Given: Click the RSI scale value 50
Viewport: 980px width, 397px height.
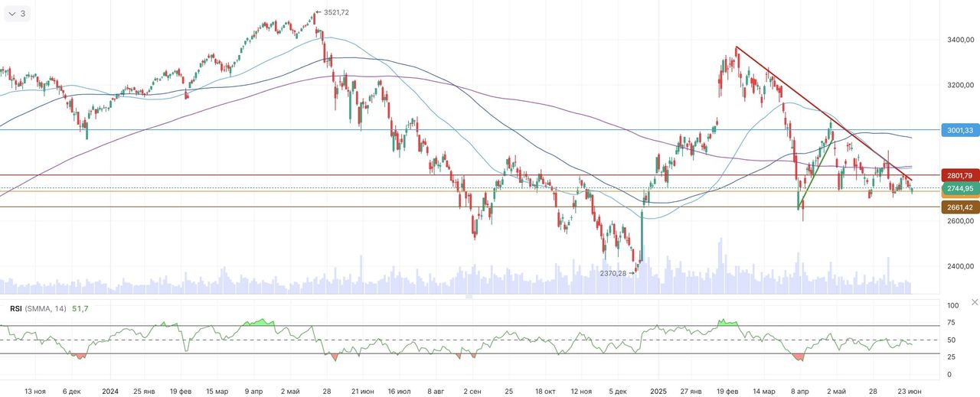Looking at the screenshot, I should 952,340.
